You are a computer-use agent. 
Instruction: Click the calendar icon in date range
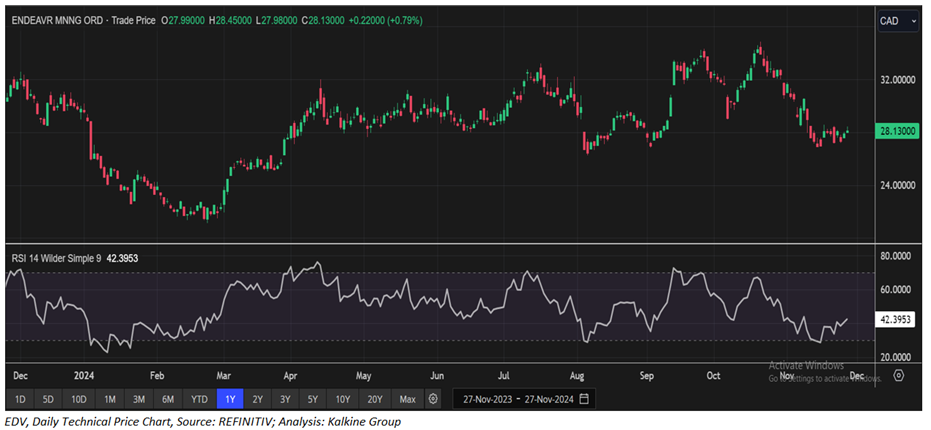coord(584,399)
